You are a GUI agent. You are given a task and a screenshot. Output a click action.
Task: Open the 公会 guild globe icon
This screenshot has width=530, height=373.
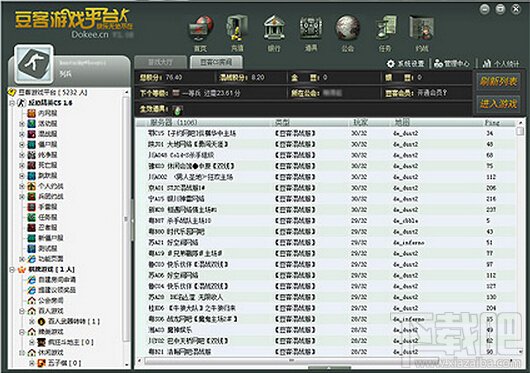(347, 29)
